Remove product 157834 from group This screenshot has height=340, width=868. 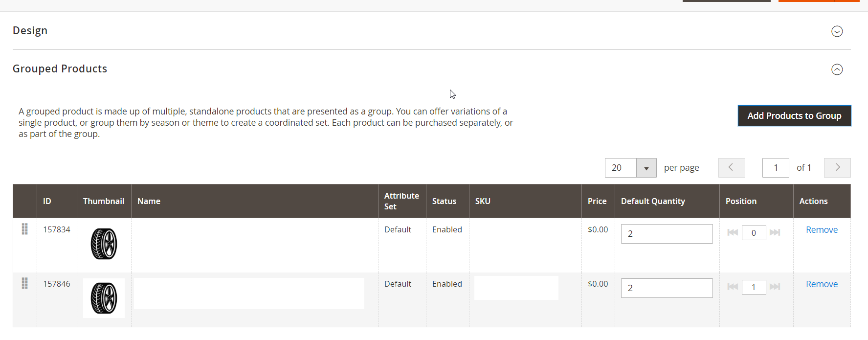pyautogui.click(x=821, y=230)
